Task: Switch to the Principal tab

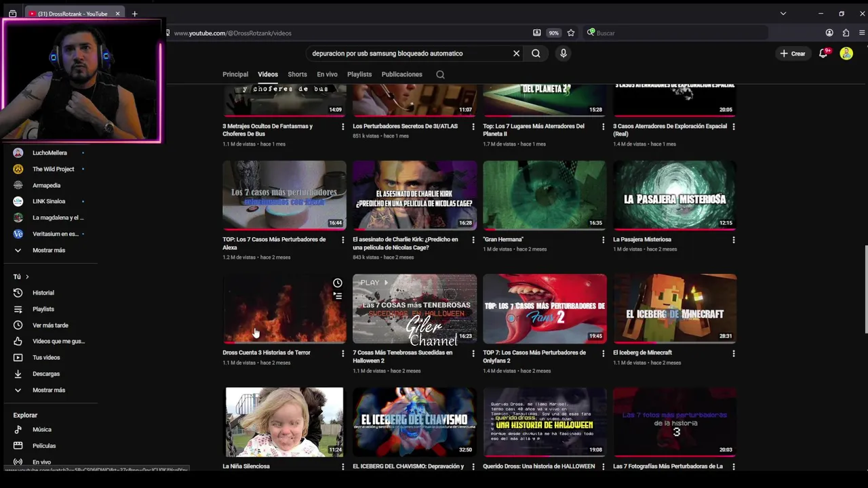Action: pos(235,75)
